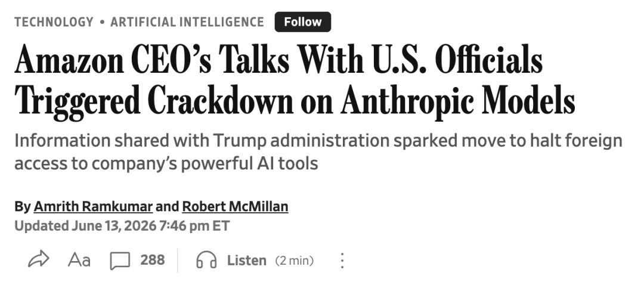Open the ARTIFICIAL INTELLIGENCE category link
Image resolution: width=644 pixels, height=282 pixels.
tap(187, 21)
